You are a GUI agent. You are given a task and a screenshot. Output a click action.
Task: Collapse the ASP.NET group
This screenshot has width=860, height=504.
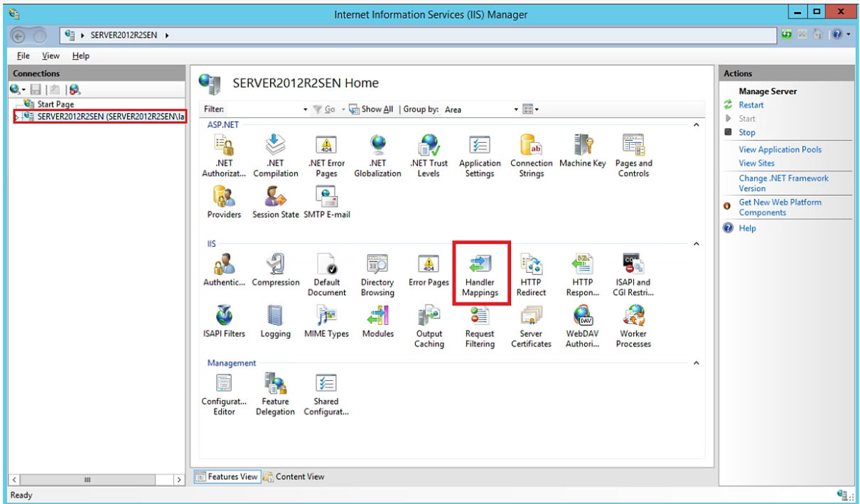point(696,124)
